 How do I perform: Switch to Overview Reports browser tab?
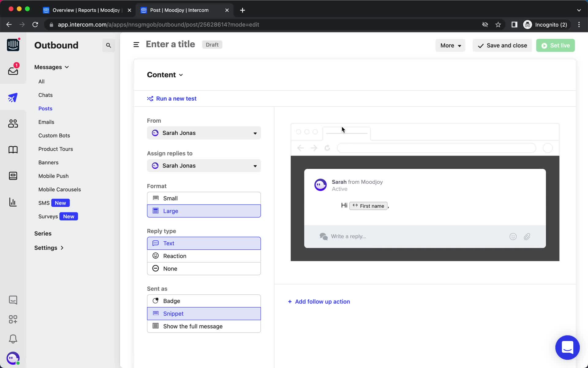[87, 10]
